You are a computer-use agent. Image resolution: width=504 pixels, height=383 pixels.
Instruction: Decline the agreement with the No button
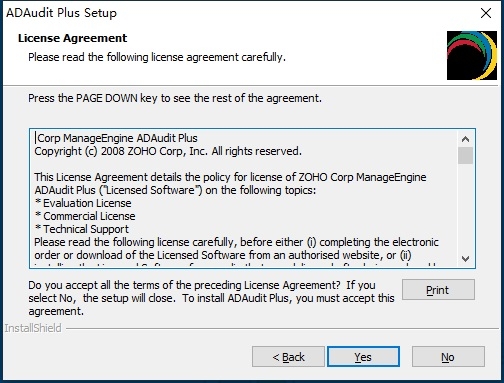(448, 357)
